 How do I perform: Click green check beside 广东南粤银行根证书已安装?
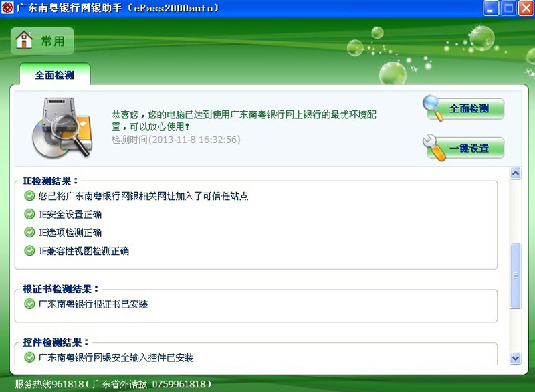point(29,304)
